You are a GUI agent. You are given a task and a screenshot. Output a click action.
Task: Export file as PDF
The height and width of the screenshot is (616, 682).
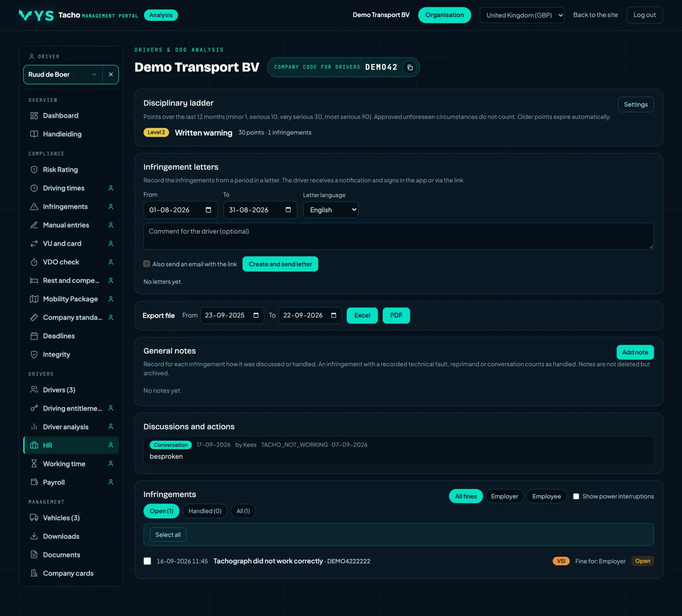pos(396,315)
